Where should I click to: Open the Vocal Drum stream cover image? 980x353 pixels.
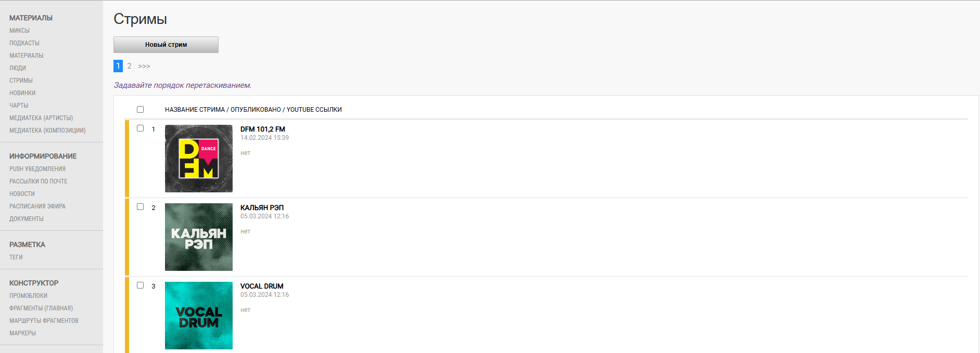tap(199, 316)
